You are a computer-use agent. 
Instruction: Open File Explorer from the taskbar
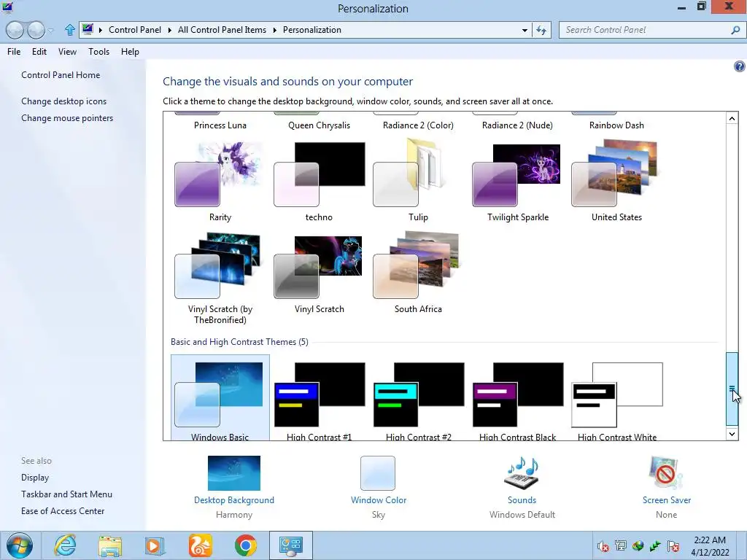[x=110, y=545]
